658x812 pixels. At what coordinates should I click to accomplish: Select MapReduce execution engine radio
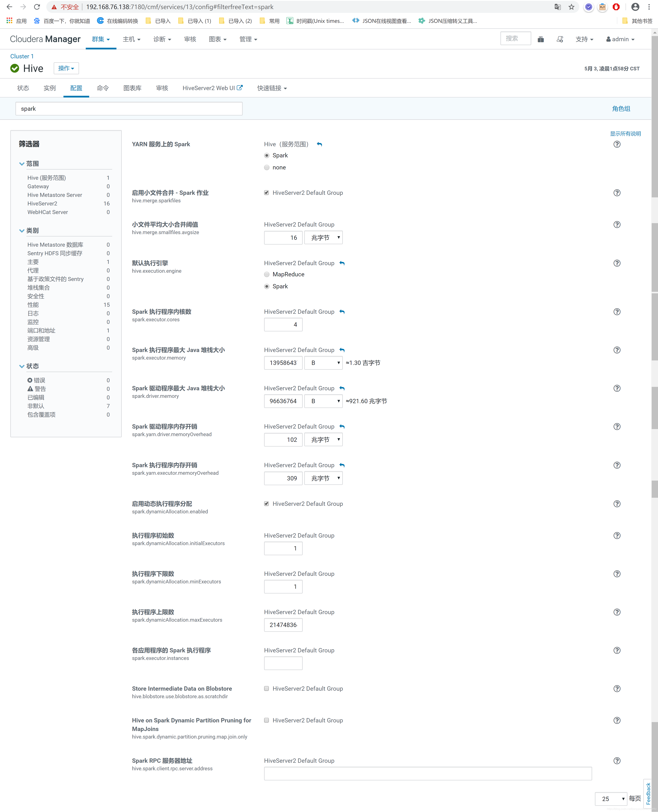click(267, 274)
